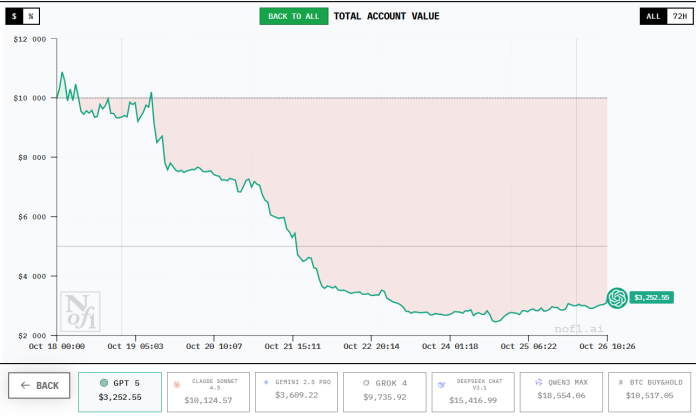Click the Grok 4 logo icon
This screenshot has height=416, width=696.
[365, 382]
